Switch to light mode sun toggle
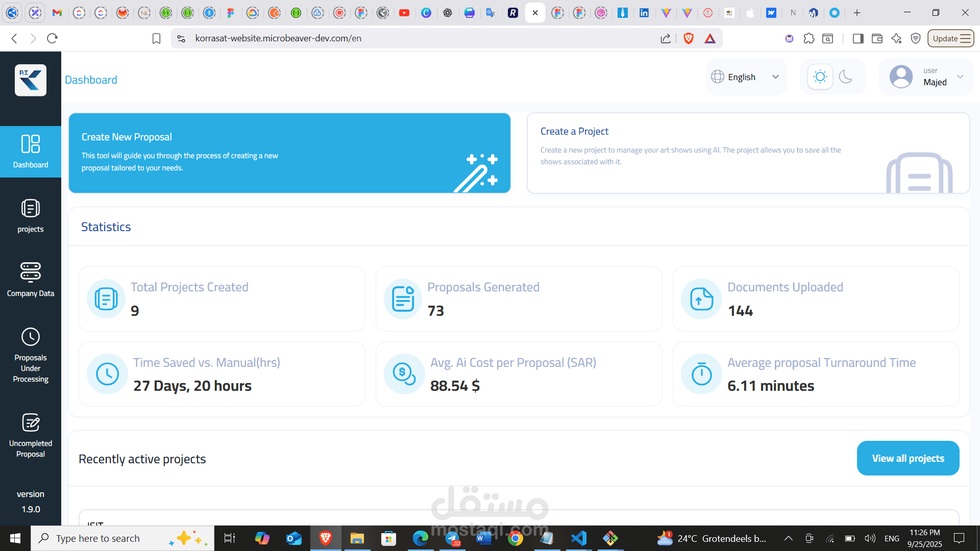980x551 pixels. tap(820, 77)
